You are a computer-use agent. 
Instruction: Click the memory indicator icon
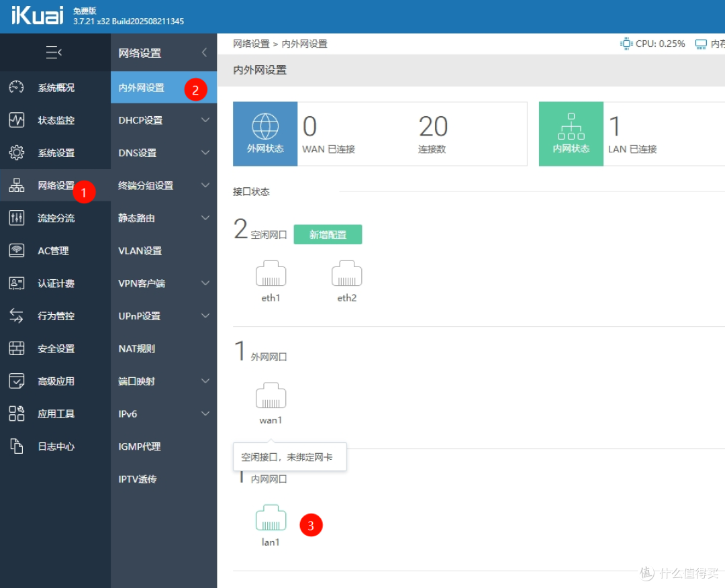[701, 44]
